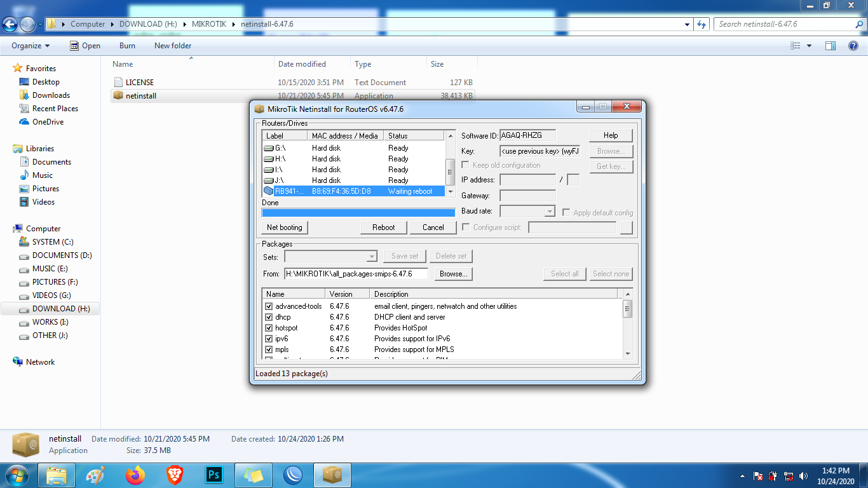The height and width of the screenshot is (488, 868).
Task: Toggle Configure script checkbox
Action: (466, 227)
